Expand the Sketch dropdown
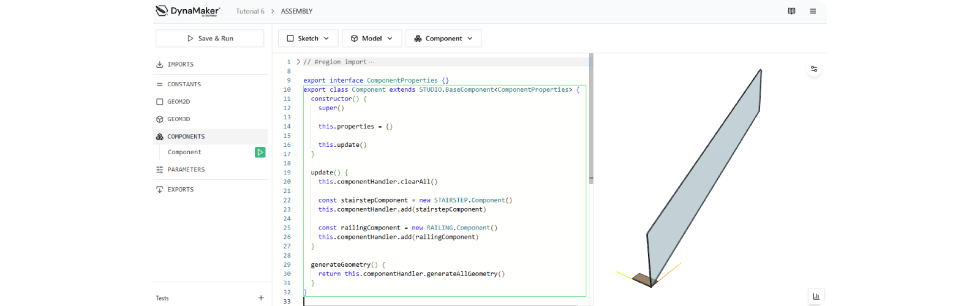The image size is (980, 306). (308, 39)
